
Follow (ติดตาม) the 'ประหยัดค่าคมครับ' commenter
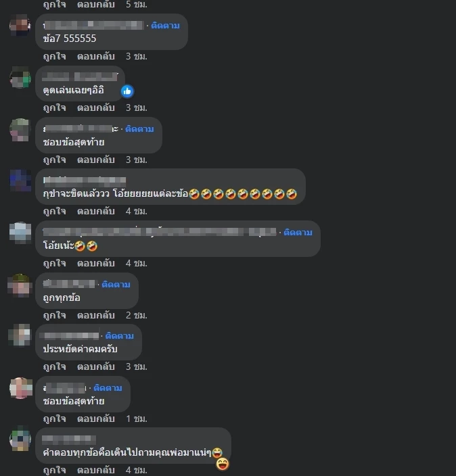pyautogui.click(x=119, y=336)
